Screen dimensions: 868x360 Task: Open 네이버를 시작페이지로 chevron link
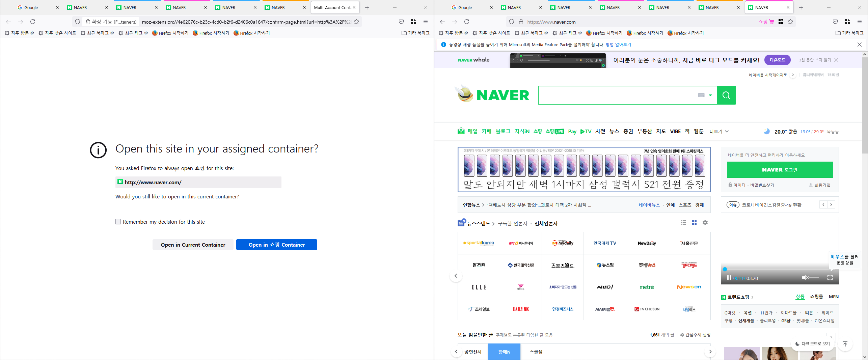point(793,75)
